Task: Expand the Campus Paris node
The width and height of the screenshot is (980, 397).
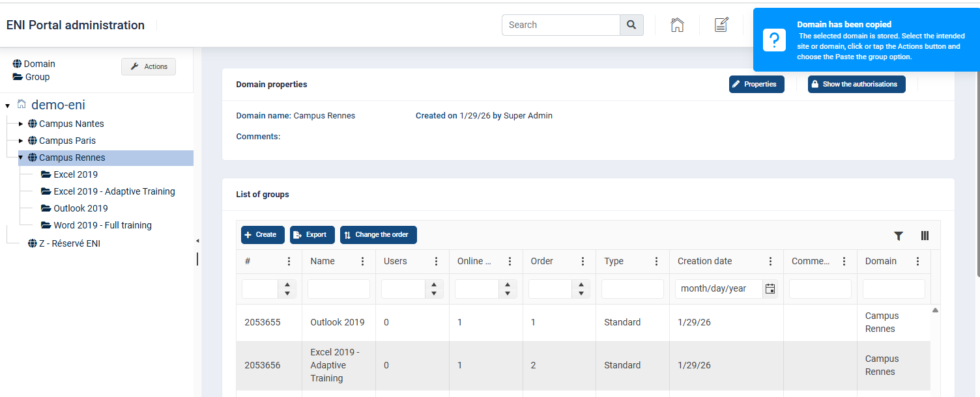Action: point(21,141)
